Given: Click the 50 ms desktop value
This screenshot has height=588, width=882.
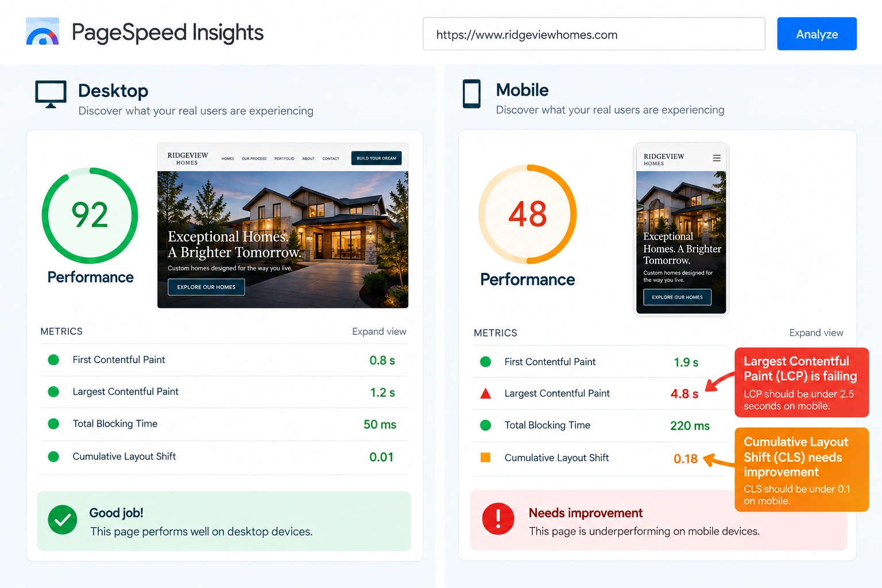Looking at the screenshot, I should coord(380,424).
